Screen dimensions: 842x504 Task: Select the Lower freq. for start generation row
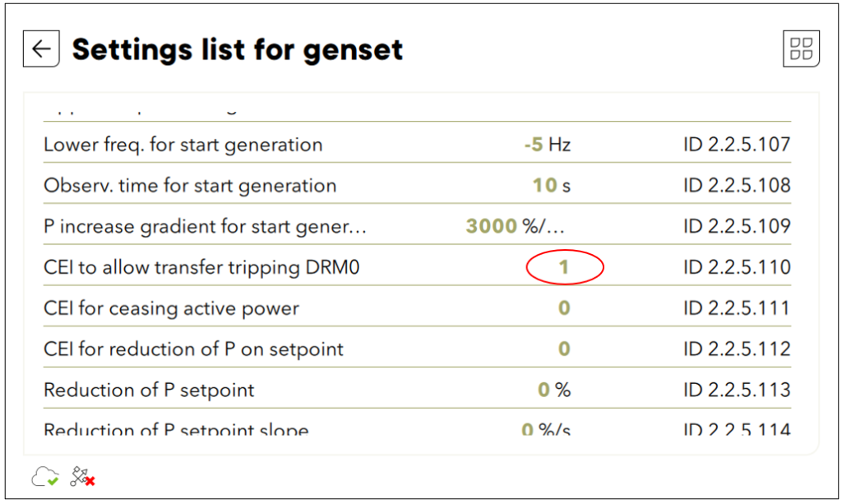[x=417, y=143]
